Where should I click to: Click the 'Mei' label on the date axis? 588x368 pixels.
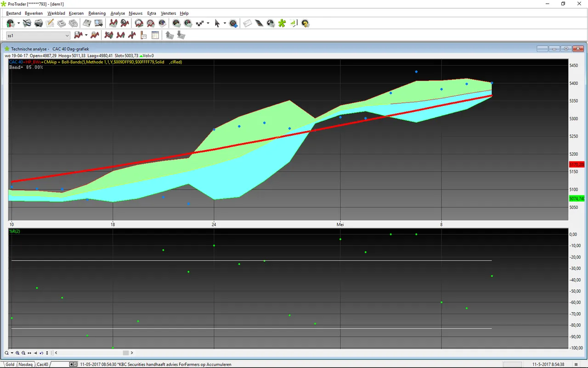(x=340, y=224)
